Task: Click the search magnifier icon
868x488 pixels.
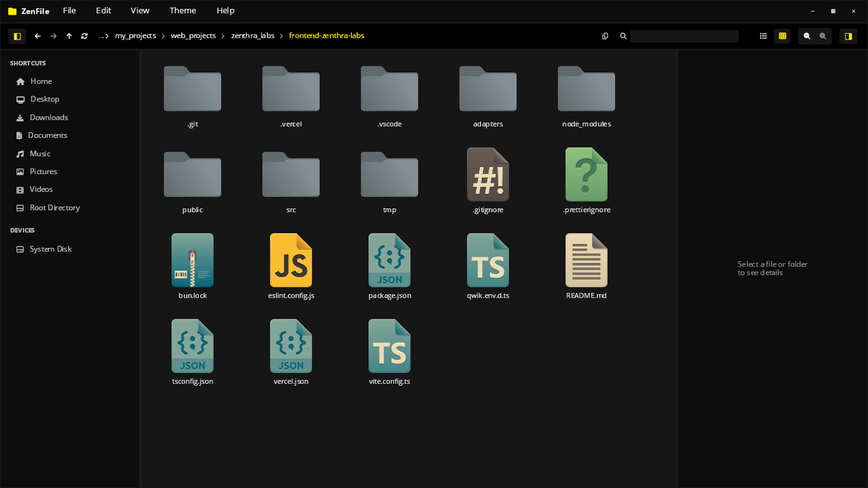Action: 623,36
